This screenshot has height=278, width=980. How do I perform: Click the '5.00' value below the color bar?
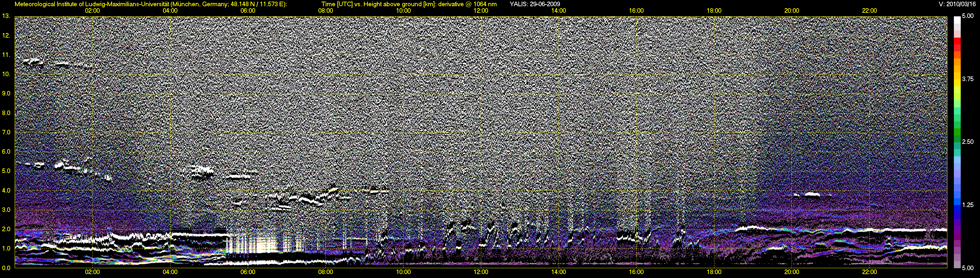tap(968, 268)
